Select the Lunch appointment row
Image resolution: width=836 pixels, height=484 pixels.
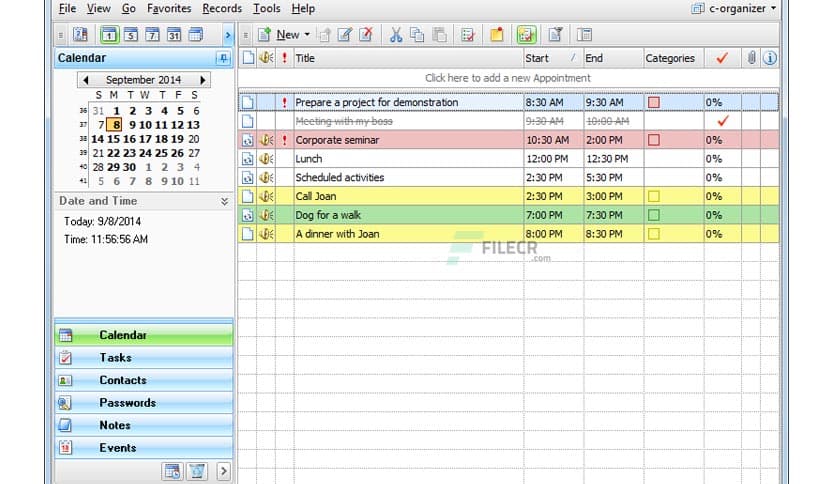point(508,159)
